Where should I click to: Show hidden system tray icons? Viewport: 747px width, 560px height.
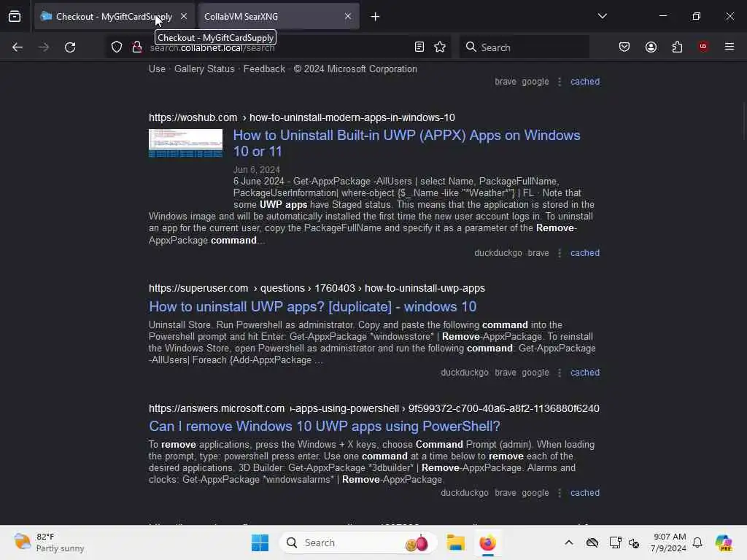tap(569, 542)
